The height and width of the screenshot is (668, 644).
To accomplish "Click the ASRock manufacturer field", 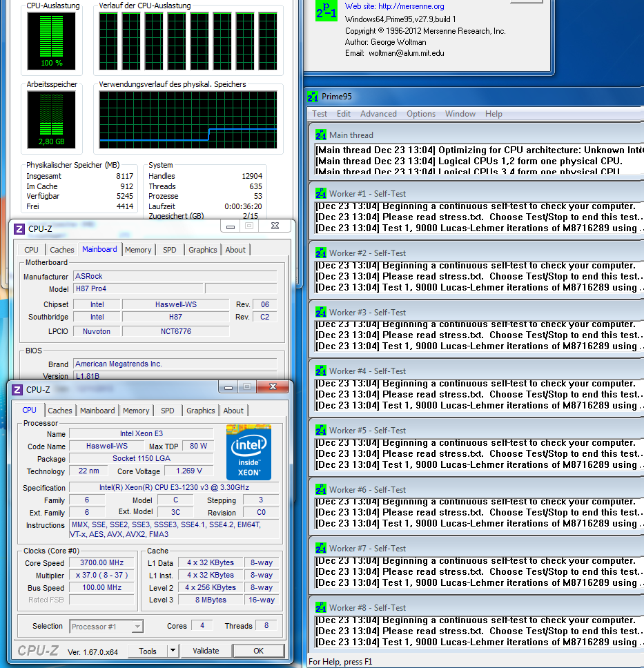I will pos(175,277).
